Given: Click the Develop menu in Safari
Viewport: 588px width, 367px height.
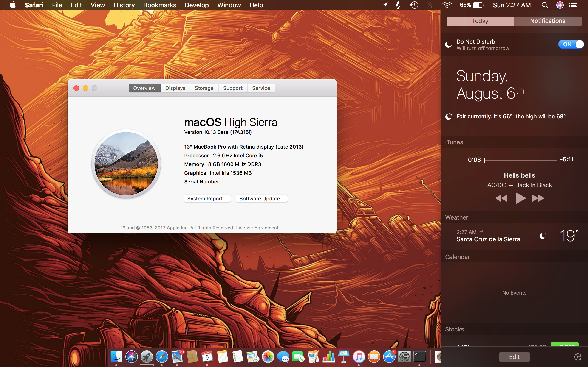Looking at the screenshot, I should pos(196,5).
